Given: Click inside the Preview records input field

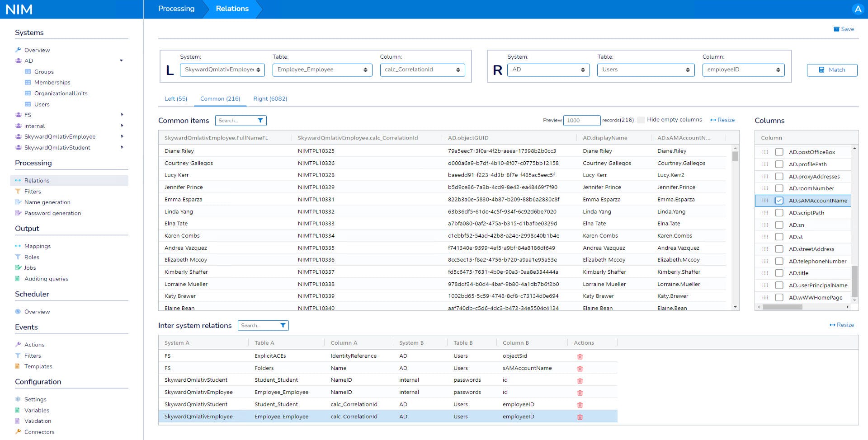Looking at the screenshot, I should pyautogui.click(x=582, y=121).
